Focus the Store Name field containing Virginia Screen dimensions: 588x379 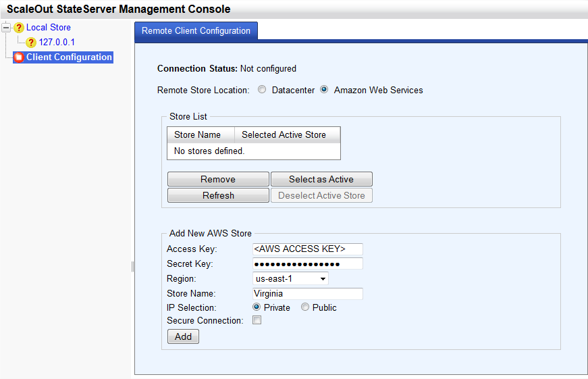pos(308,293)
